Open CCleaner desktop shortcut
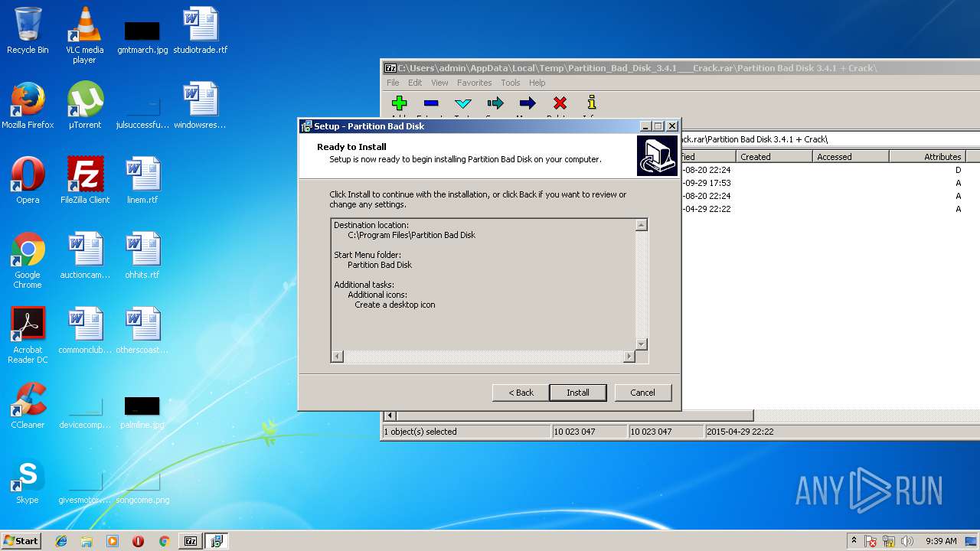The image size is (980, 551). click(28, 406)
